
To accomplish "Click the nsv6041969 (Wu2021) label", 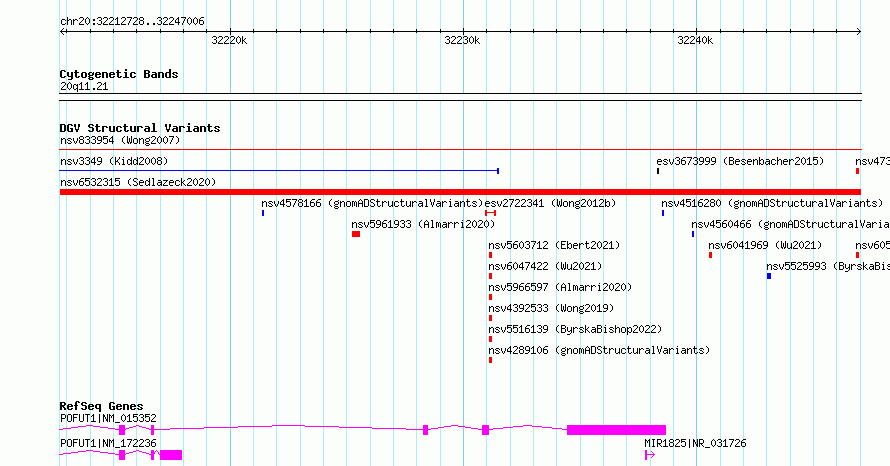I will pyautogui.click(x=765, y=245).
